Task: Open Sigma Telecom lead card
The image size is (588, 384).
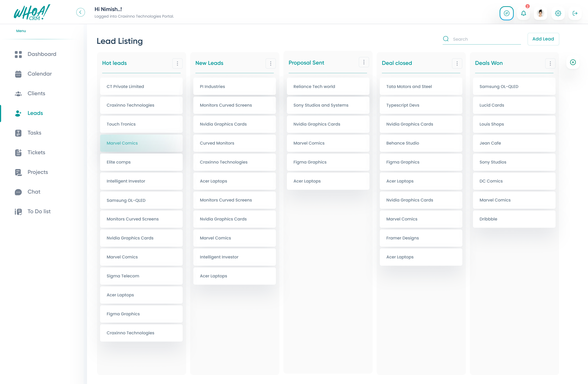Action: tap(141, 276)
